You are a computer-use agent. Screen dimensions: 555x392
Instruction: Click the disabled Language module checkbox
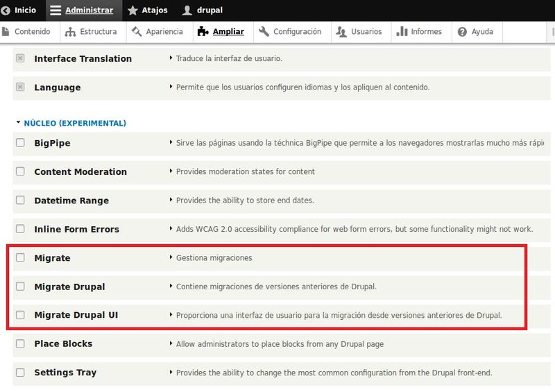(20, 87)
